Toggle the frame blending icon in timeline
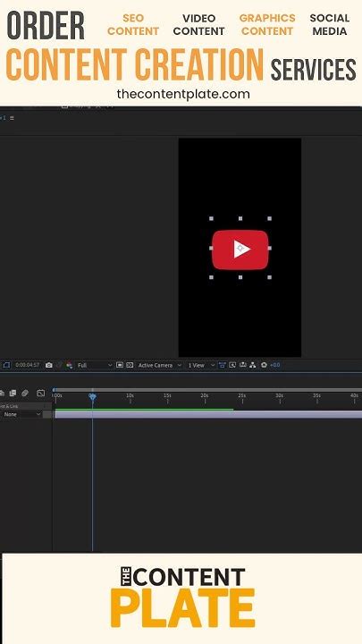The image size is (362, 644). point(13,393)
